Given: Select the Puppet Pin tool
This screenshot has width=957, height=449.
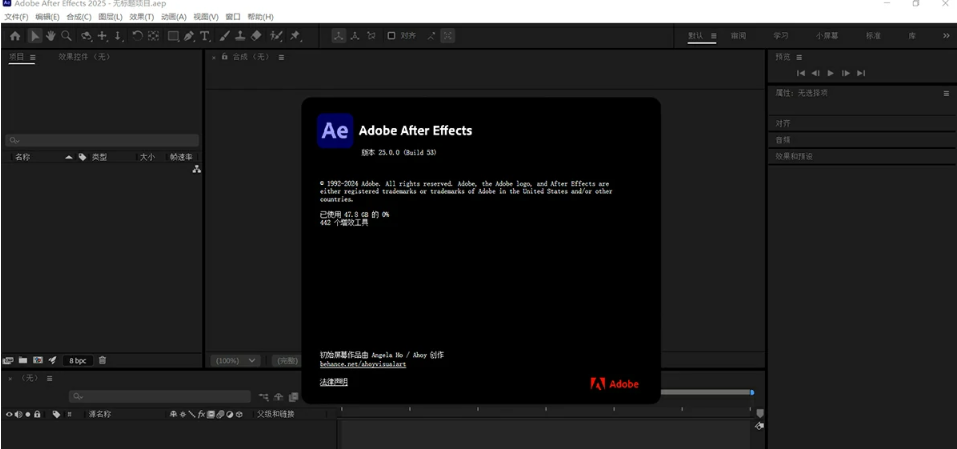Looking at the screenshot, I should click(x=295, y=36).
